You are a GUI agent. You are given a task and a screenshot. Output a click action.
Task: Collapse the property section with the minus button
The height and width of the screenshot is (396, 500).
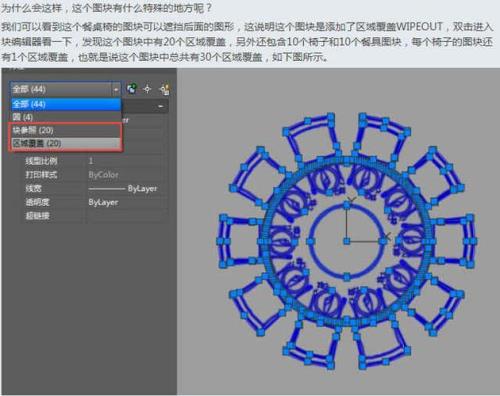[x=161, y=106]
